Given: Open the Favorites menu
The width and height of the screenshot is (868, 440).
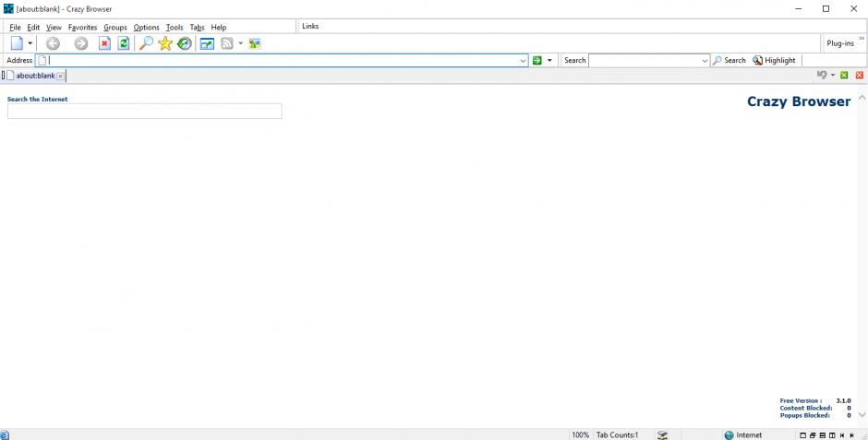Looking at the screenshot, I should [82, 27].
